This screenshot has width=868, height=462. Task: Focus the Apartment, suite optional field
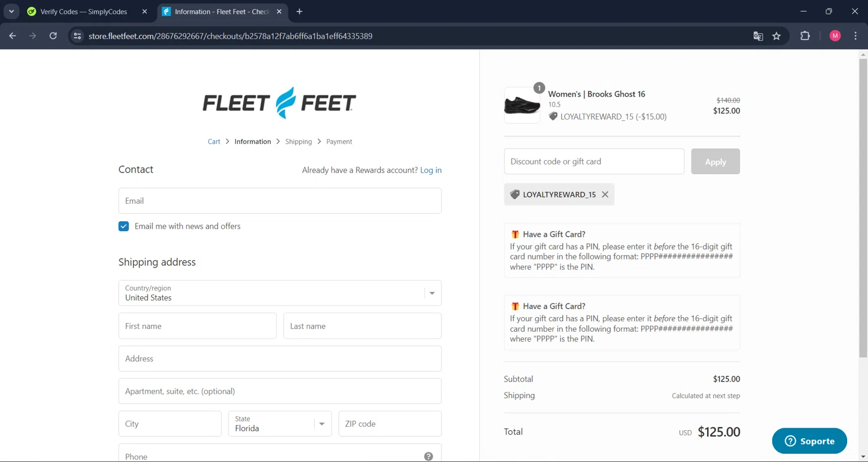coord(280,391)
